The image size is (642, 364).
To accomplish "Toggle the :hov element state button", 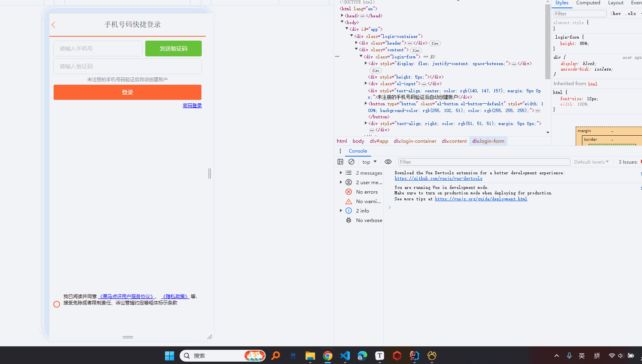I will 616,13.
